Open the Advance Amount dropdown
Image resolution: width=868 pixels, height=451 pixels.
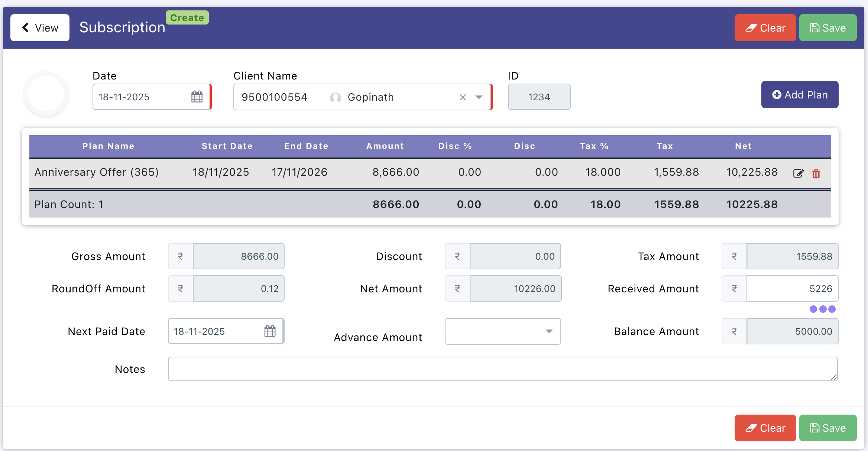pyautogui.click(x=502, y=331)
